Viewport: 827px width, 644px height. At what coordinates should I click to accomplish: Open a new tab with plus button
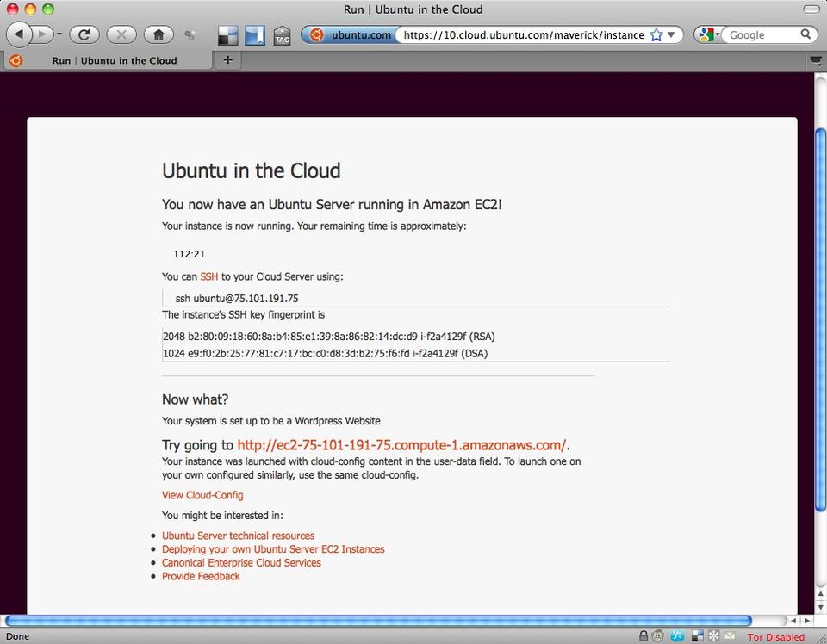coord(227,59)
